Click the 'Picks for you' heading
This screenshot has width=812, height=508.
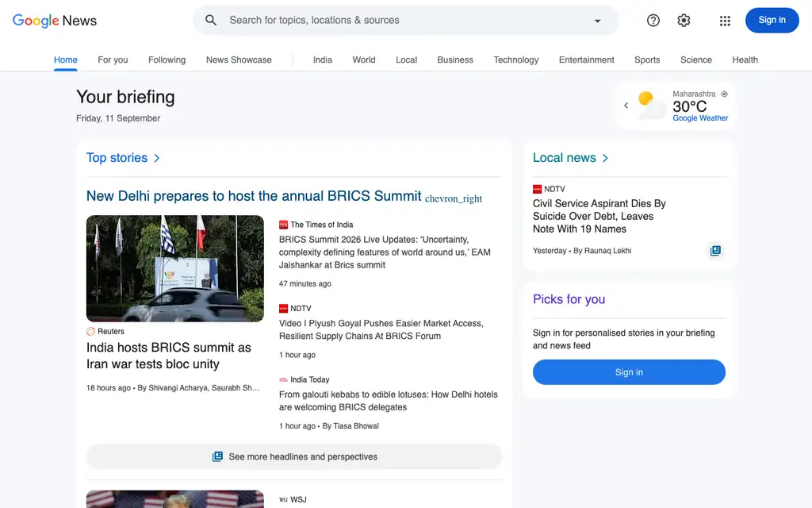pyautogui.click(x=569, y=299)
